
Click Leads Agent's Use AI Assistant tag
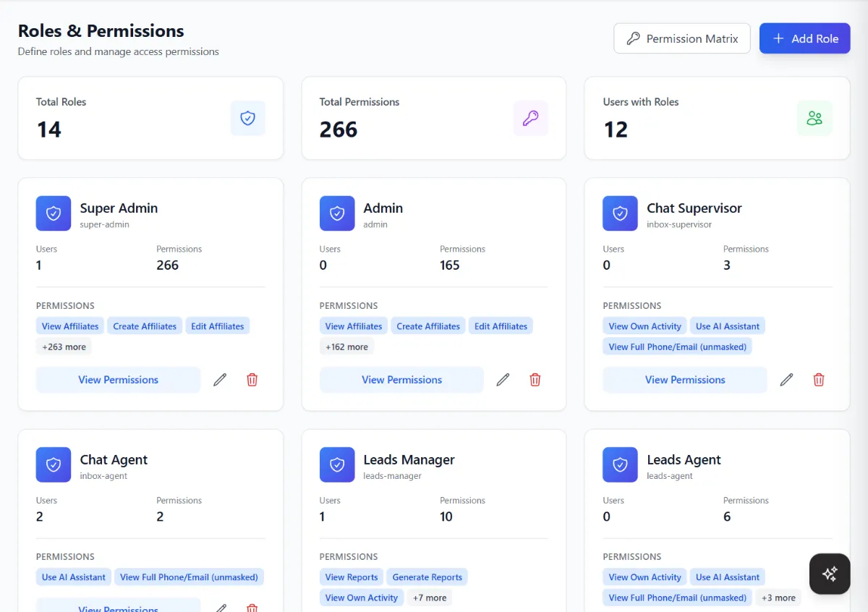728,577
